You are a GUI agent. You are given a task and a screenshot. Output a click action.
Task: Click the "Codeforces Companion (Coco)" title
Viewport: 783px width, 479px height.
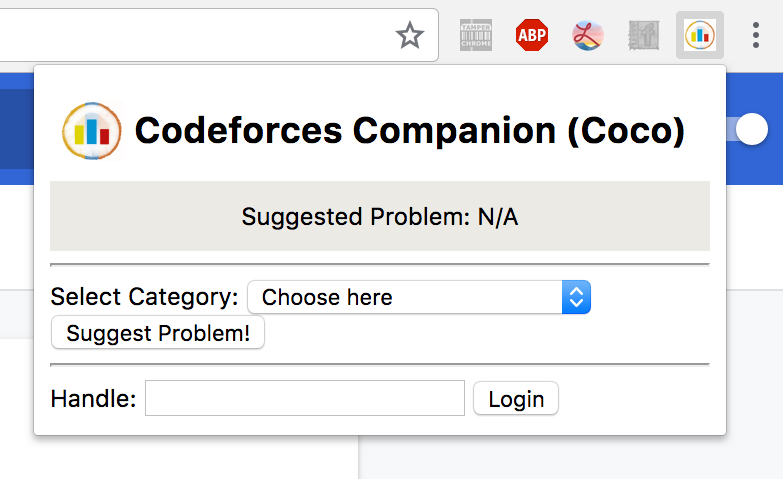point(410,131)
